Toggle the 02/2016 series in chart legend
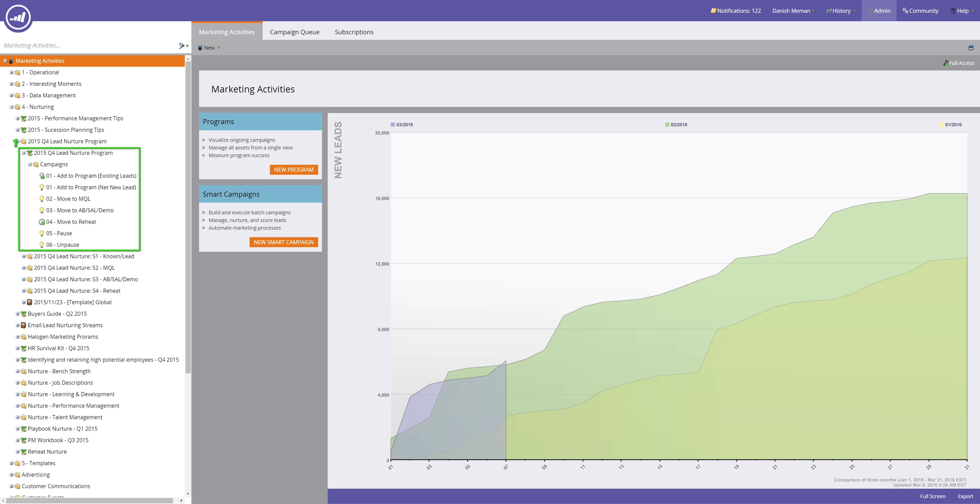Screen dimensions: 980x504 tap(678, 124)
